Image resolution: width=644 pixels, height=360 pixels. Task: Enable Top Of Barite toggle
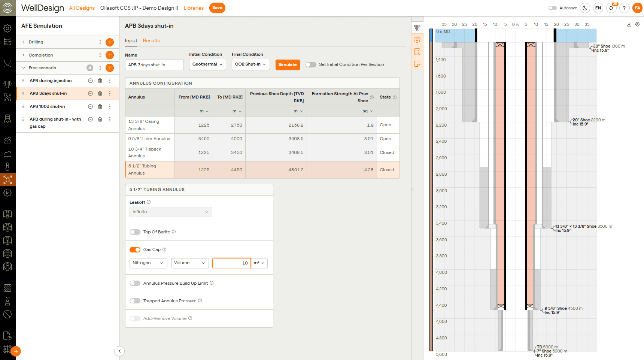[135, 232]
